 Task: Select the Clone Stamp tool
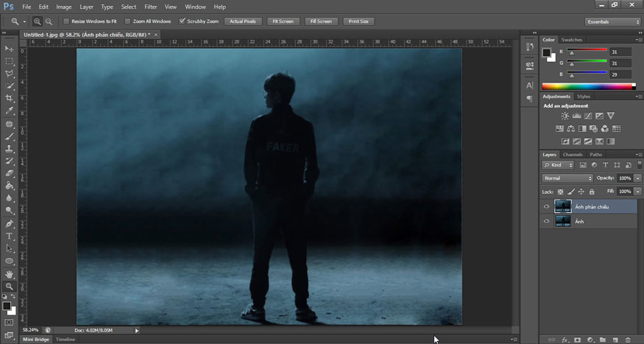9,149
